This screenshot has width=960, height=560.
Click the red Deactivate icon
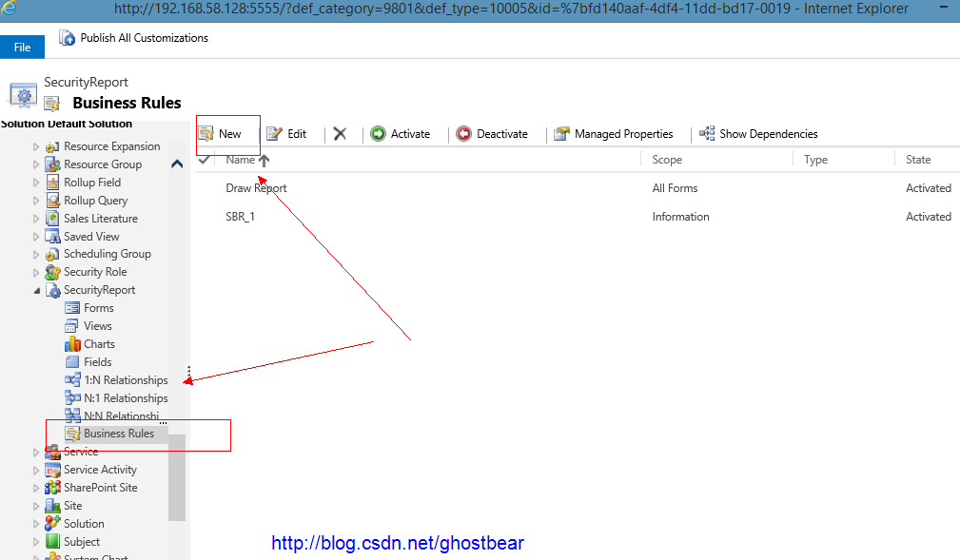(x=464, y=133)
